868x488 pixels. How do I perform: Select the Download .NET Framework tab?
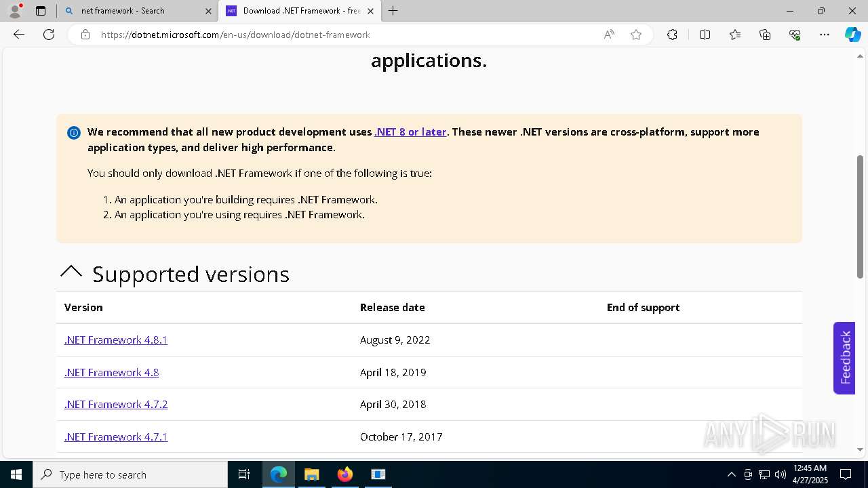300,11
